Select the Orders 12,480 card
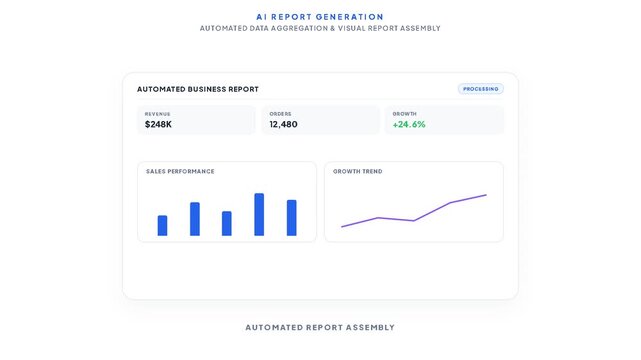The height and width of the screenshot is (360, 641). click(320, 120)
